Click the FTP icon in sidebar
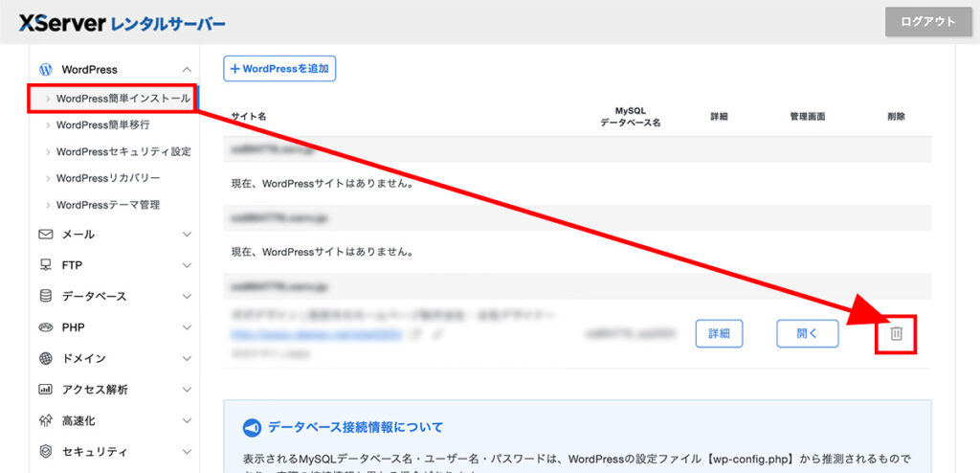 tap(46, 265)
